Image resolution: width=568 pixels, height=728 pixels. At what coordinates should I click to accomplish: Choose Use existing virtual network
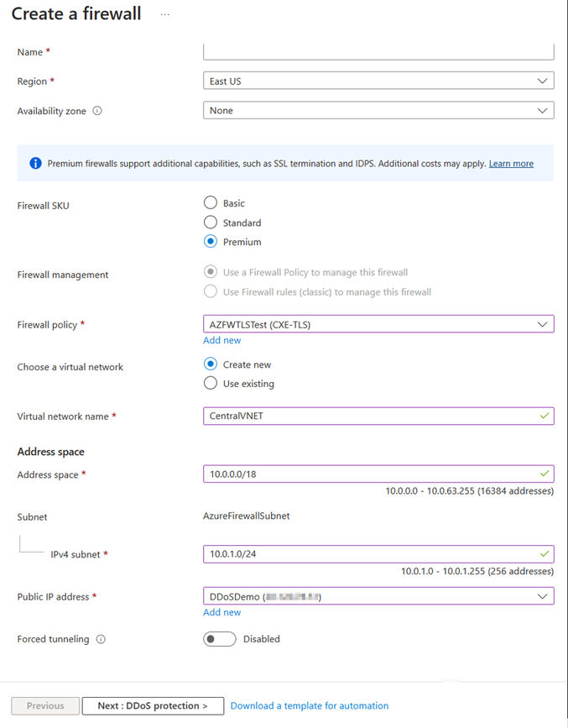tap(211, 383)
